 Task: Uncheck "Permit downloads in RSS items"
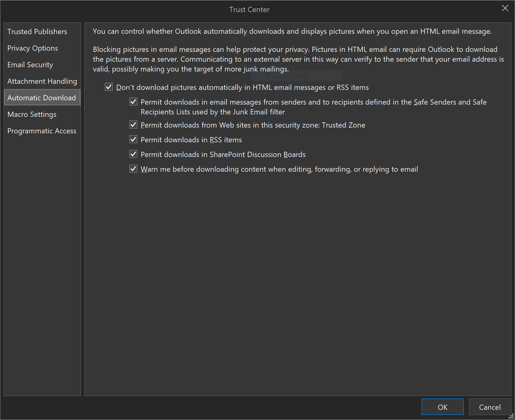pos(133,139)
